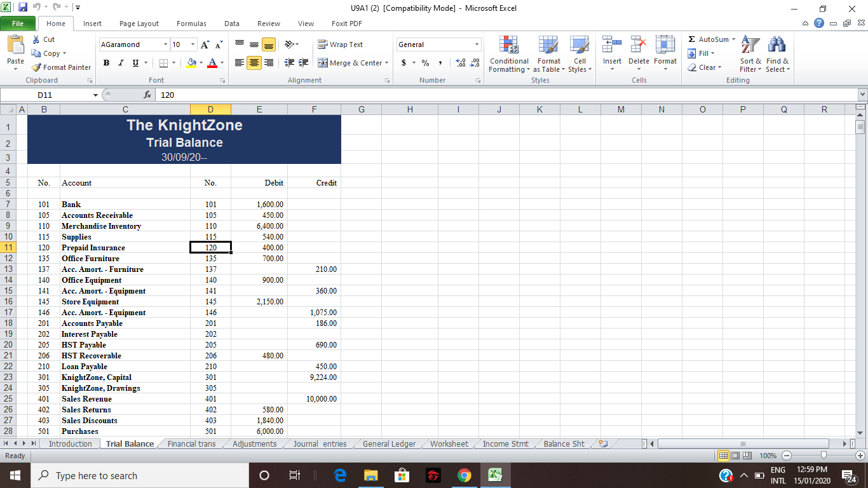The height and width of the screenshot is (488, 868).
Task: Select the Format Painter tool
Action: point(61,67)
